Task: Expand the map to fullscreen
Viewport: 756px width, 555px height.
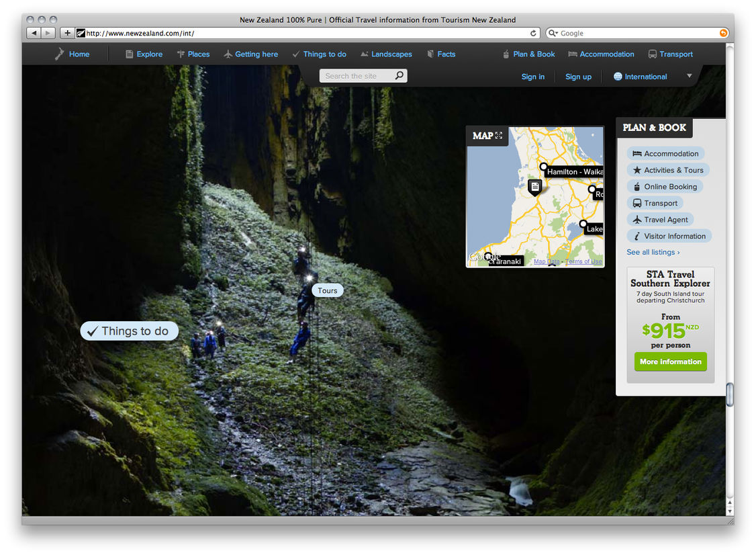Action: point(499,136)
